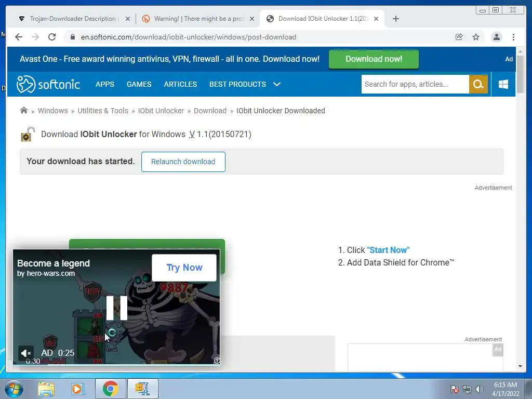Click the Windows platform selector icon
The image size is (532, 399).
(x=503, y=84)
